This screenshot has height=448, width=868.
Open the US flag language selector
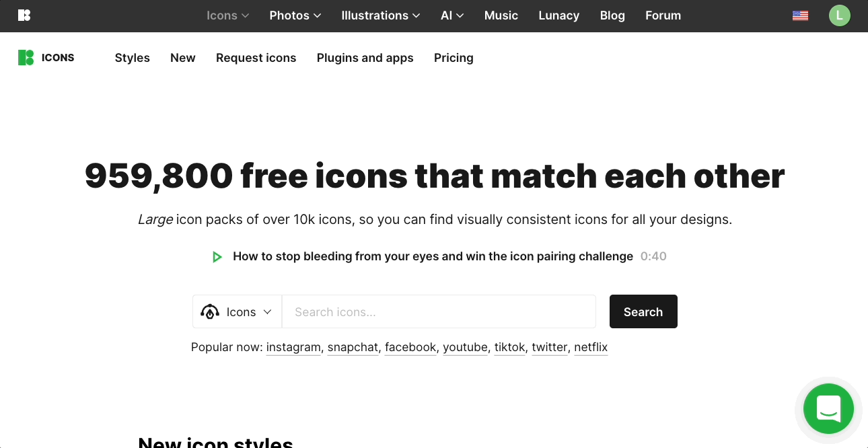pyautogui.click(x=800, y=15)
